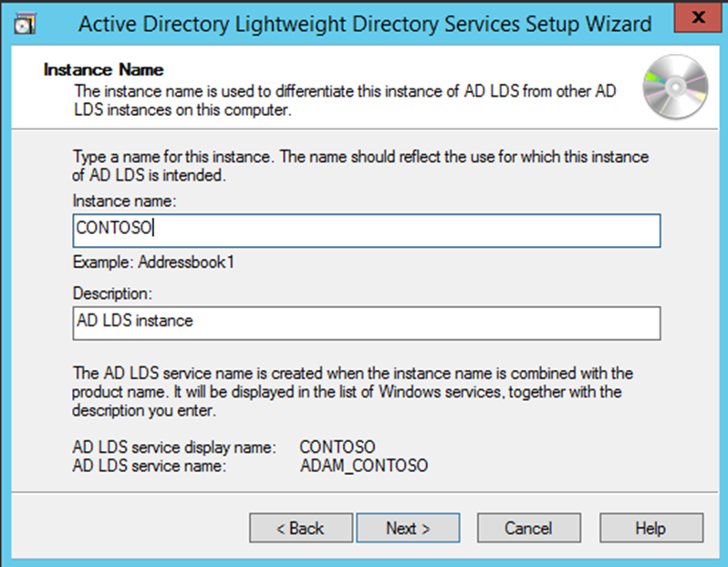Image resolution: width=728 pixels, height=567 pixels.
Task: Click the wizard title bar text
Action: point(365,24)
